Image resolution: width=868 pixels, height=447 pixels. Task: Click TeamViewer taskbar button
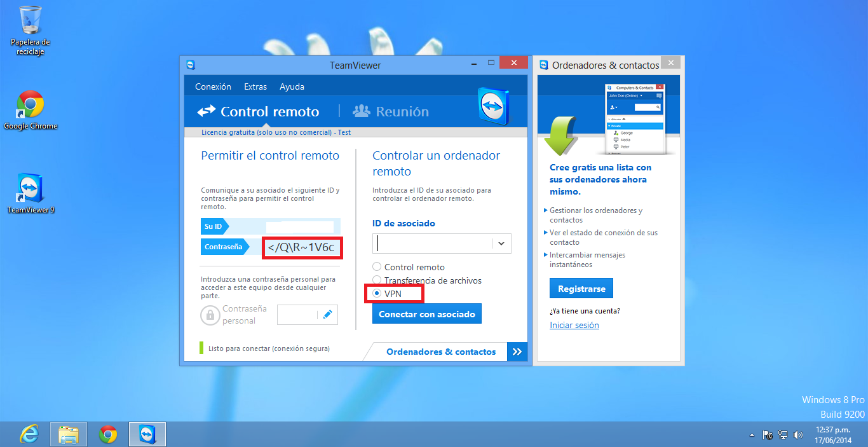(x=147, y=434)
